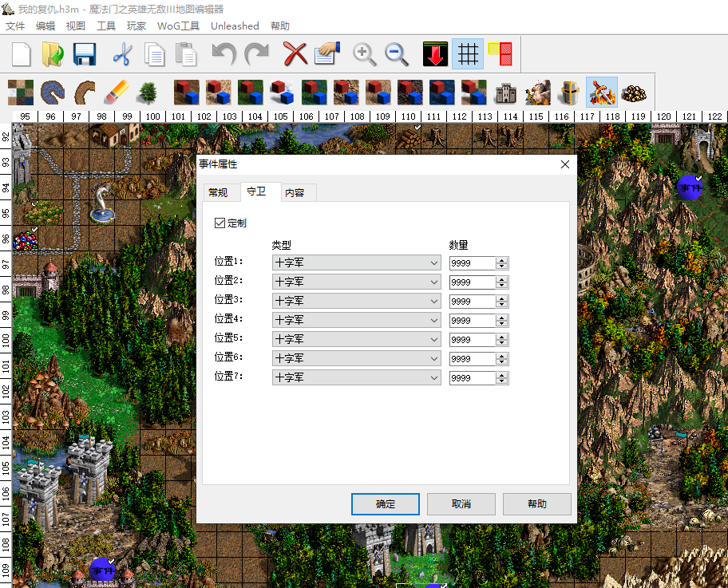The height and width of the screenshot is (588, 728).
Task: Open the heroes palette with the helmet icon
Action: tap(570, 93)
